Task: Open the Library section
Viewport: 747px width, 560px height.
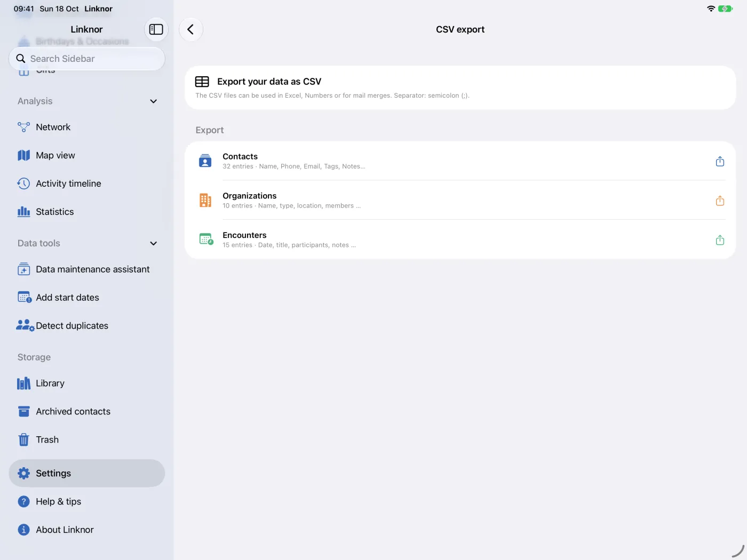Action: point(87,383)
